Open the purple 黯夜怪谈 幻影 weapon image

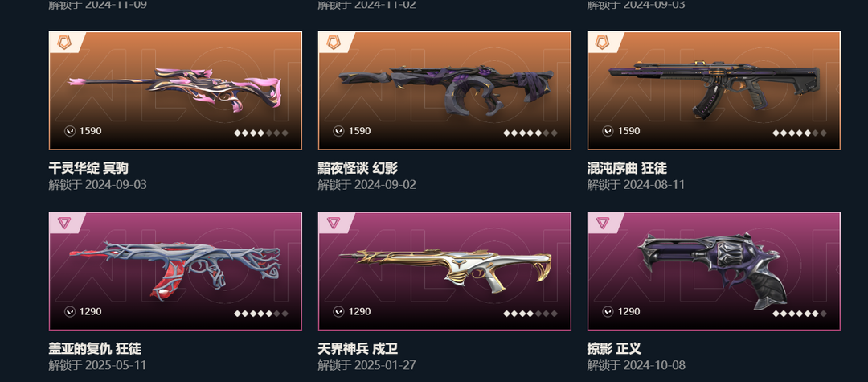click(445, 90)
